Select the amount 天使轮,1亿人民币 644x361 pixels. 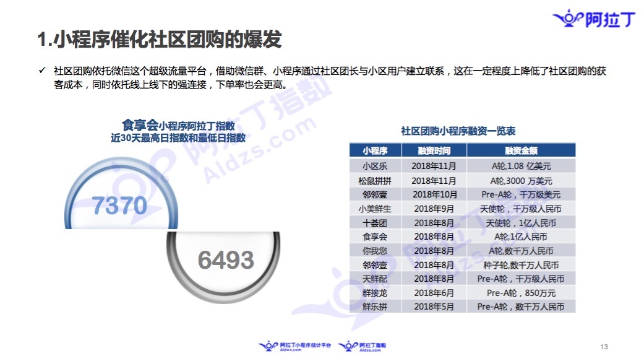[521, 223]
